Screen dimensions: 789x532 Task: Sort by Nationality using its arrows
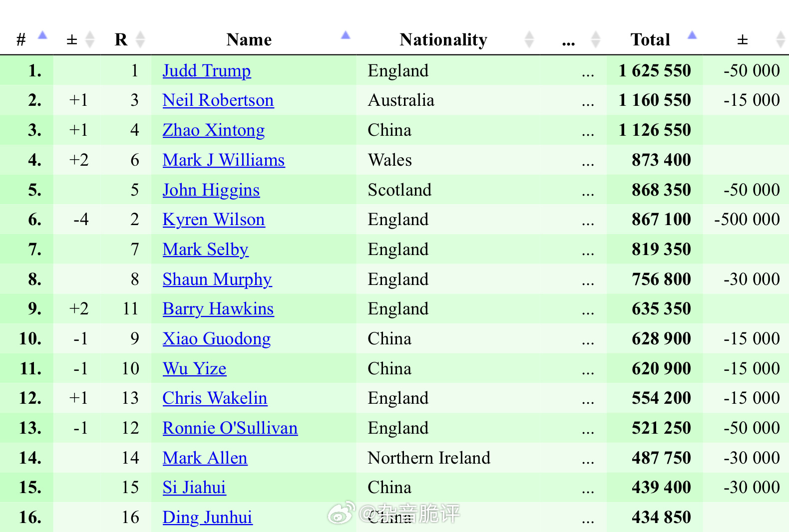tap(529, 39)
